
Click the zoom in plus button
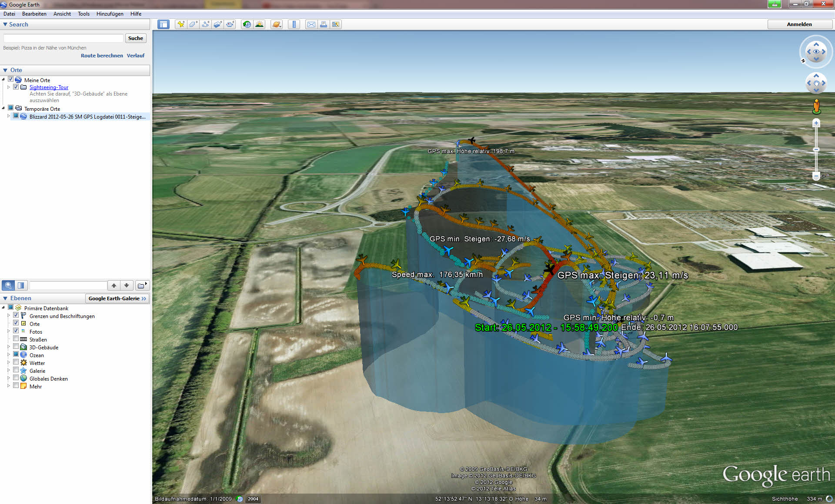pyautogui.click(x=816, y=123)
